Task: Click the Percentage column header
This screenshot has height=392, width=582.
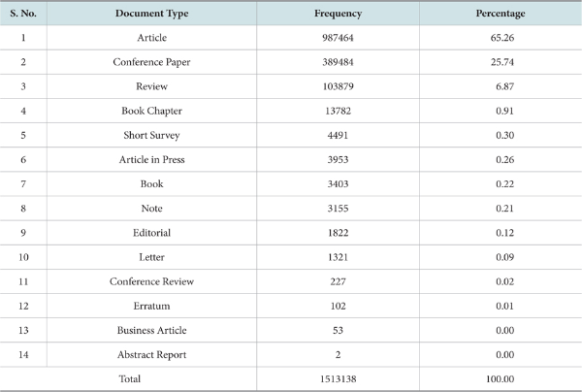Action: point(501,13)
